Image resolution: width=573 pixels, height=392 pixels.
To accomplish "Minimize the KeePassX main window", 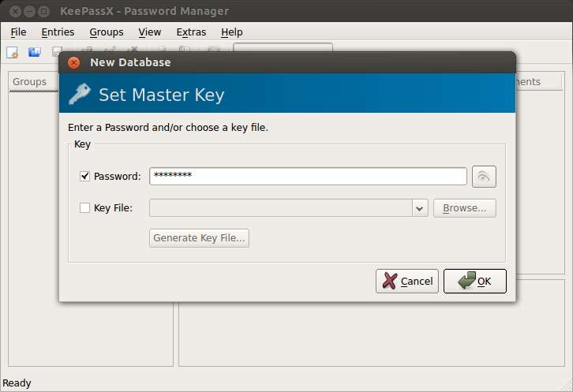I will click(29, 11).
